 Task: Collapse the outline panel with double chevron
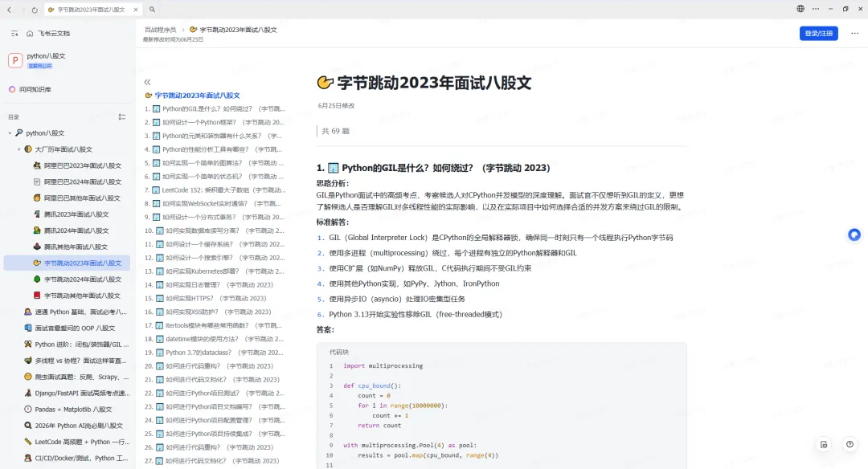(x=147, y=82)
